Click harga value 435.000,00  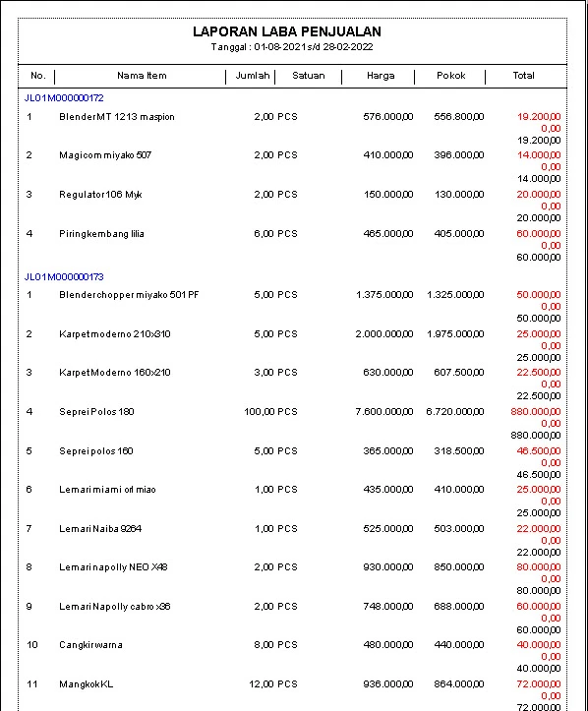(388, 490)
